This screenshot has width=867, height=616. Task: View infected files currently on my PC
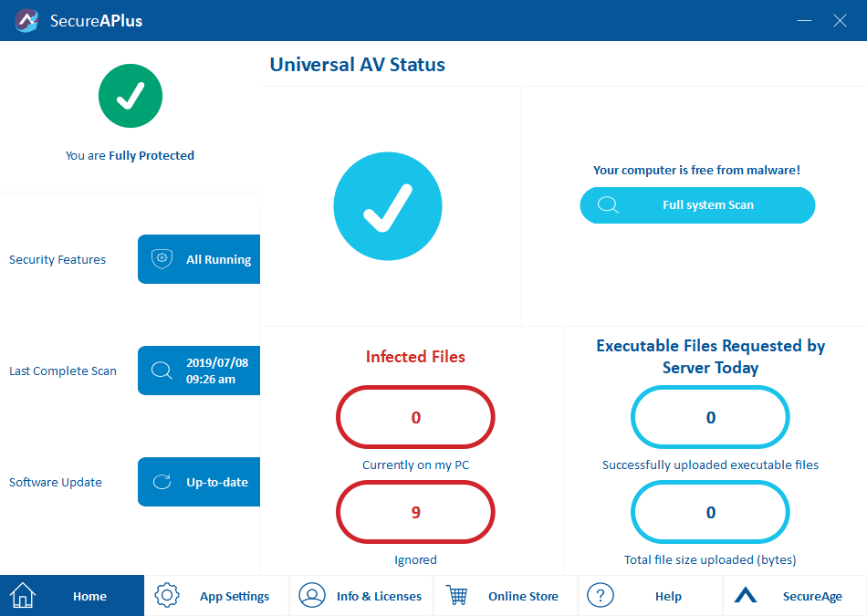click(415, 418)
